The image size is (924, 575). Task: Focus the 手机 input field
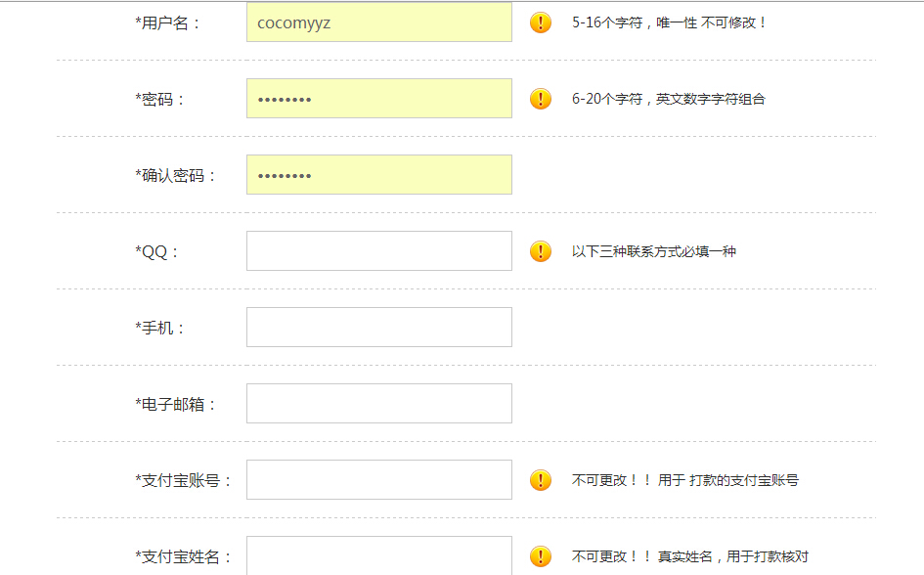pyautogui.click(x=379, y=327)
